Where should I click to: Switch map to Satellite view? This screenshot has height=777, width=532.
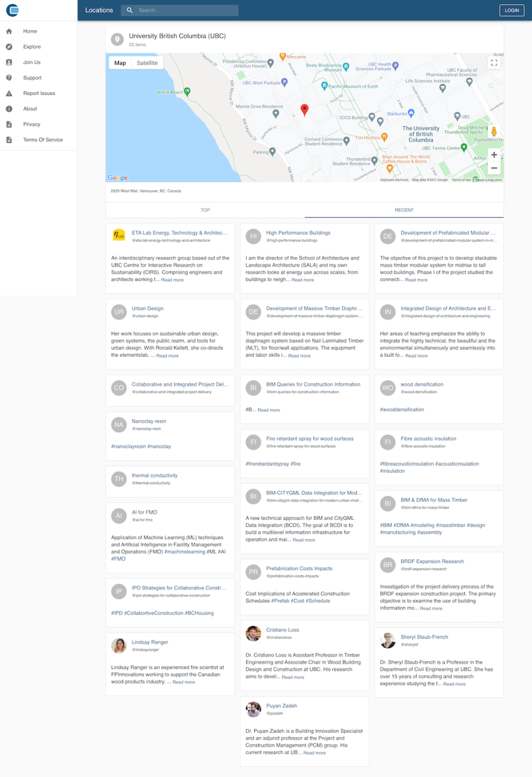pyautogui.click(x=148, y=63)
